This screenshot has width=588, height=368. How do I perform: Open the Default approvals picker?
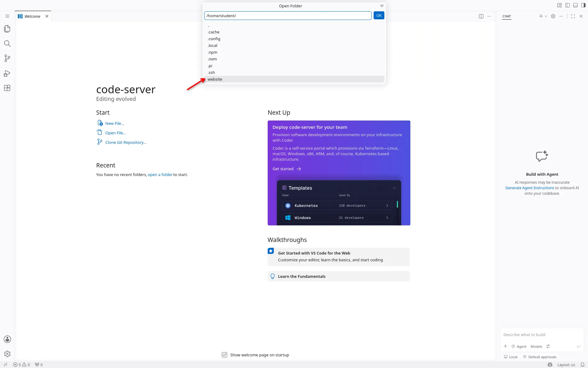click(x=540, y=357)
